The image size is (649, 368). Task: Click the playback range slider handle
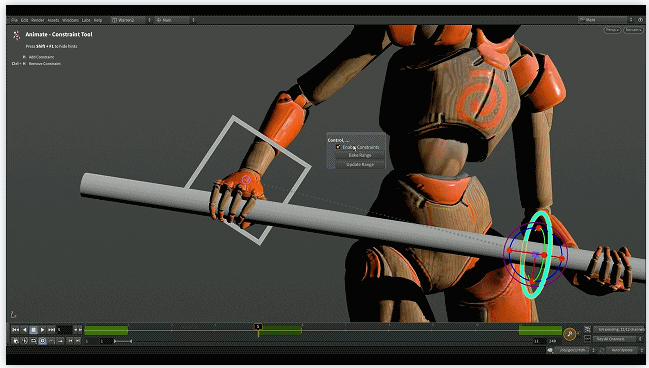click(x=123, y=341)
